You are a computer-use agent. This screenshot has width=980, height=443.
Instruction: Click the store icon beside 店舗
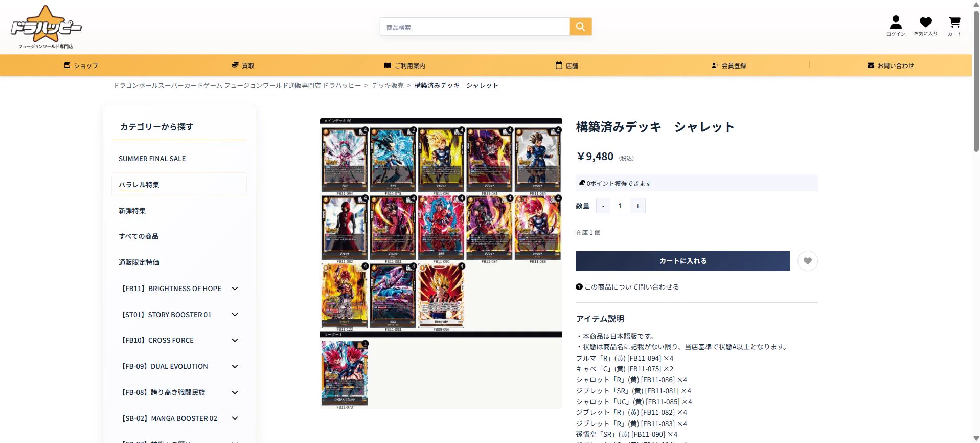click(x=559, y=65)
